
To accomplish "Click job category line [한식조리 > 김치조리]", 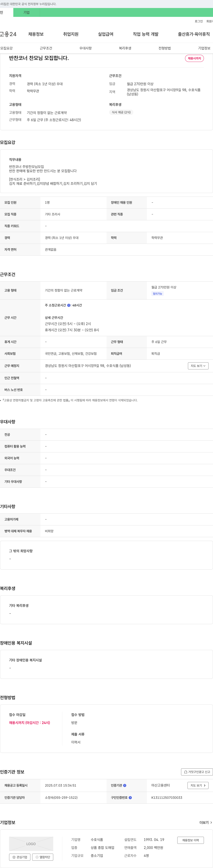I will [x=25, y=179].
